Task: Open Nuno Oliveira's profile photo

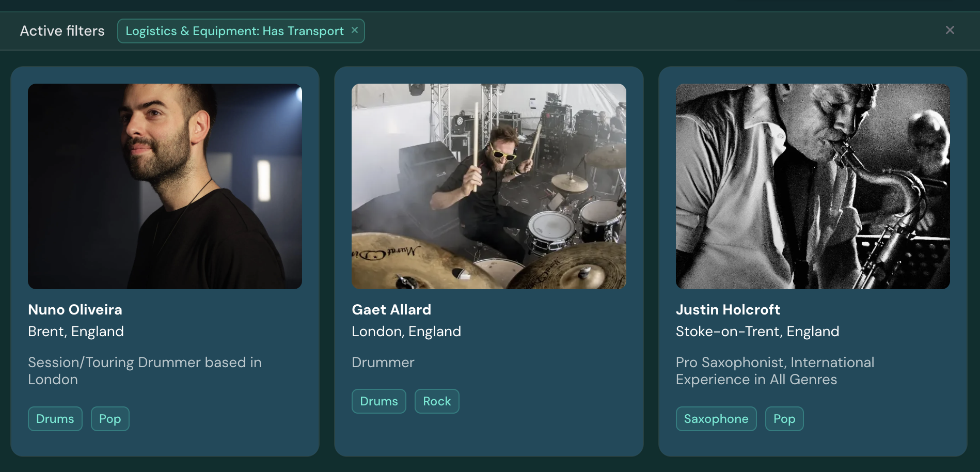Action: [x=165, y=186]
